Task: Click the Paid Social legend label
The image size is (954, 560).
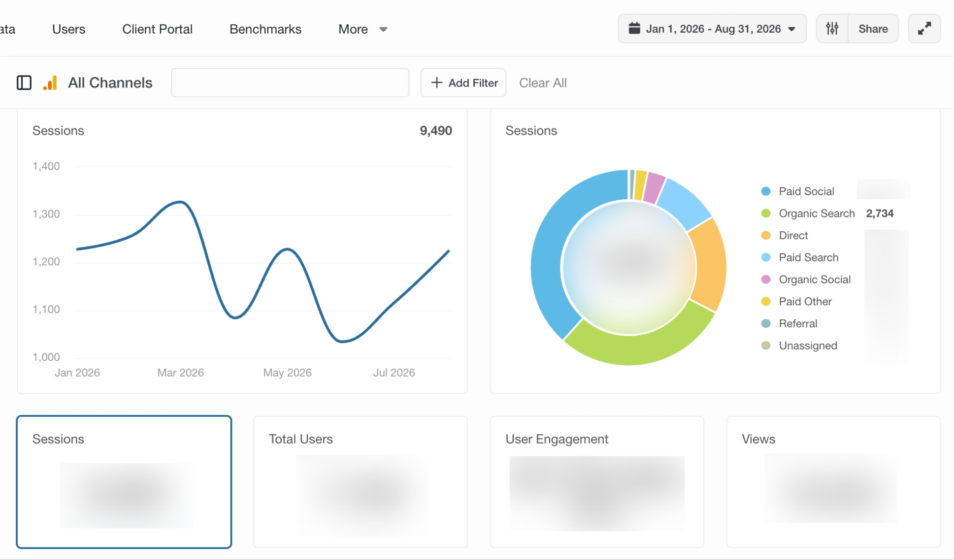Action: (x=807, y=191)
